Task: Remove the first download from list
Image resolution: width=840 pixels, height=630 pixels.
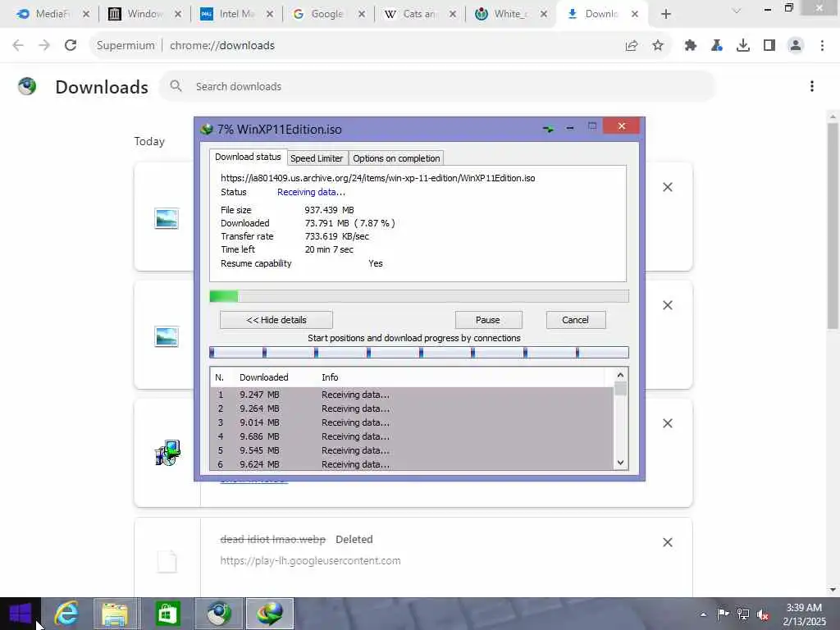Action: point(668,187)
